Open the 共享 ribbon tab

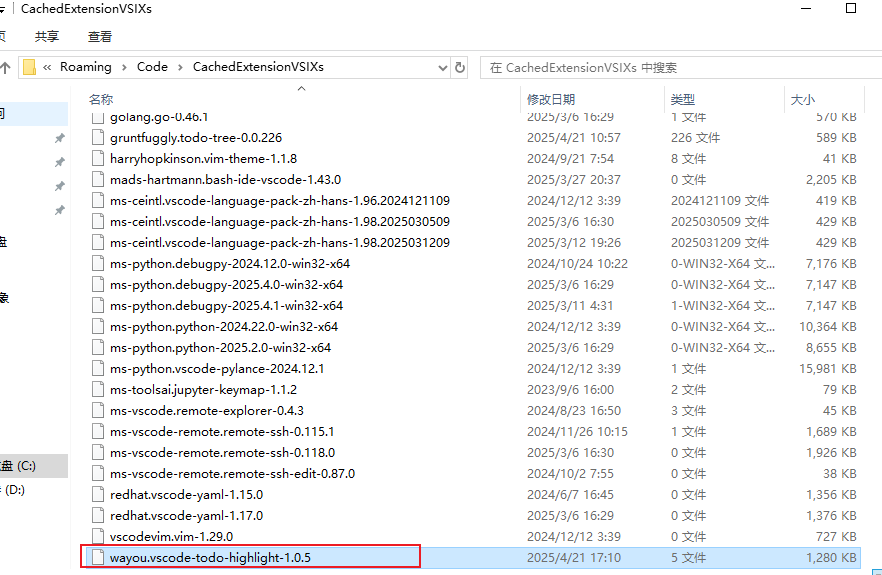tap(47, 37)
